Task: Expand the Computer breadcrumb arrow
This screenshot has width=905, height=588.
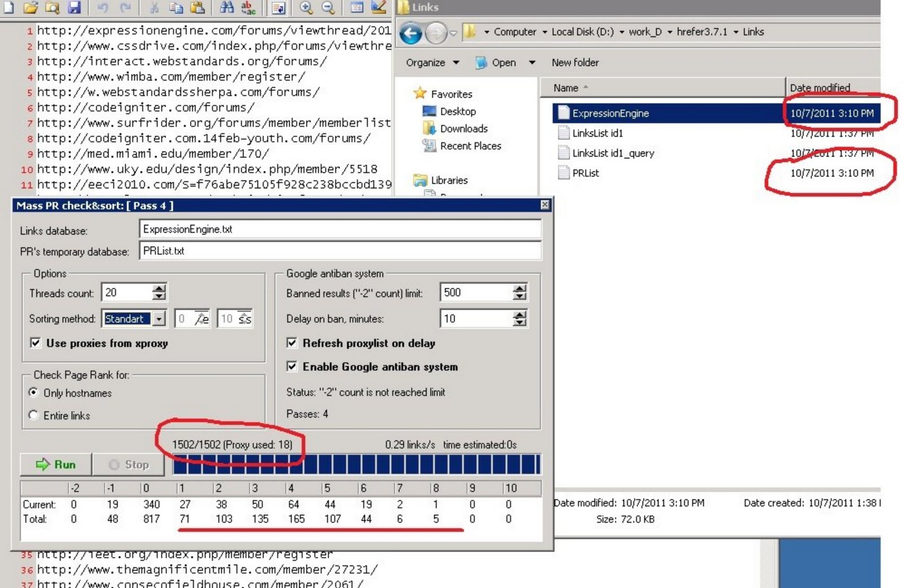Action: 545,32
